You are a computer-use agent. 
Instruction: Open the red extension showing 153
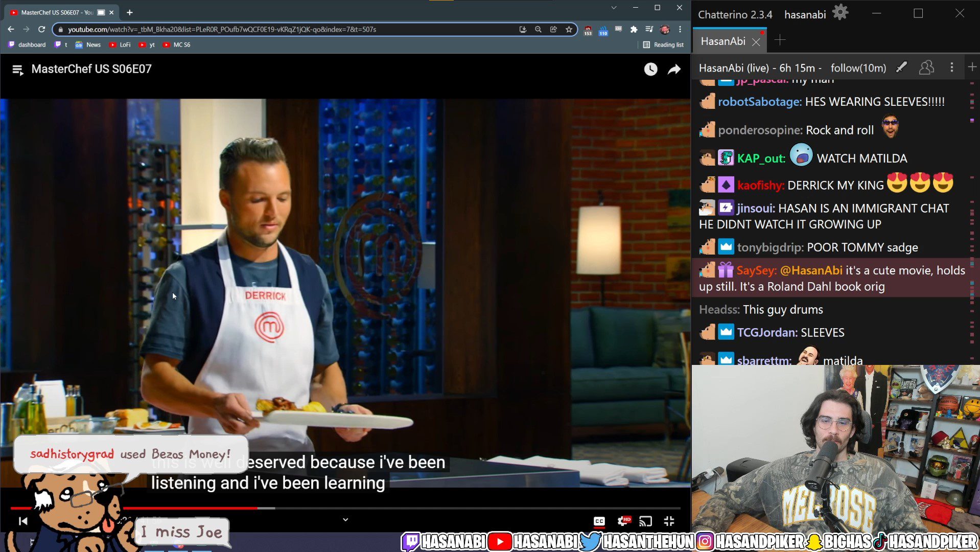click(588, 30)
